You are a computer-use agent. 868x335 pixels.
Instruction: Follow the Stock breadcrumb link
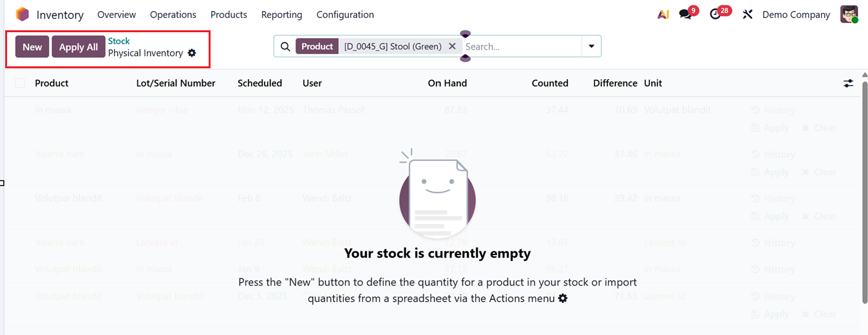click(x=119, y=41)
